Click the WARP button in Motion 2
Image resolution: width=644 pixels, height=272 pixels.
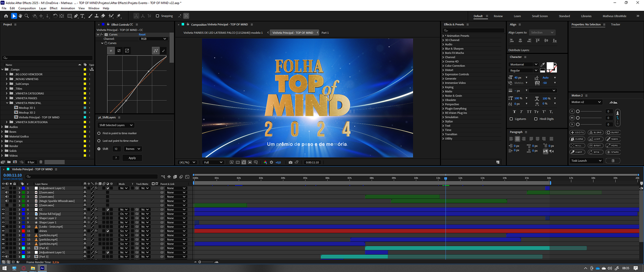point(577,152)
